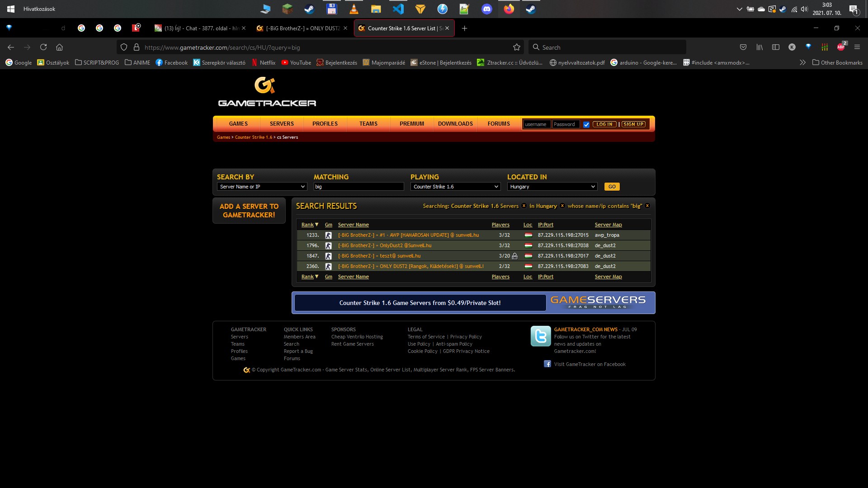Go to the browser home page
The width and height of the screenshot is (868, 488).
[x=59, y=47]
